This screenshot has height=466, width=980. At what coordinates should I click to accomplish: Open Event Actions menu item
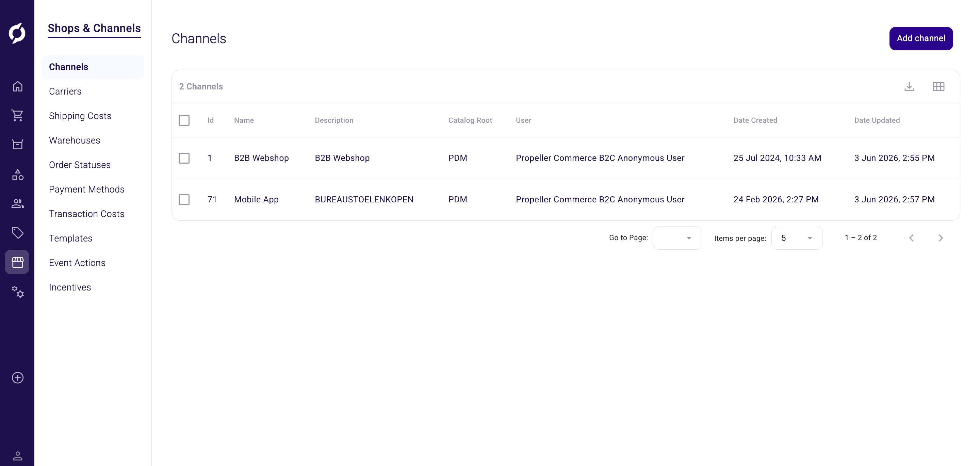(77, 263)
